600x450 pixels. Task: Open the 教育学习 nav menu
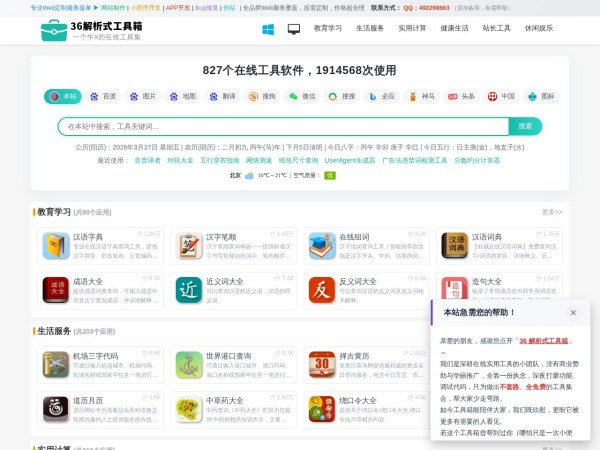328,28
